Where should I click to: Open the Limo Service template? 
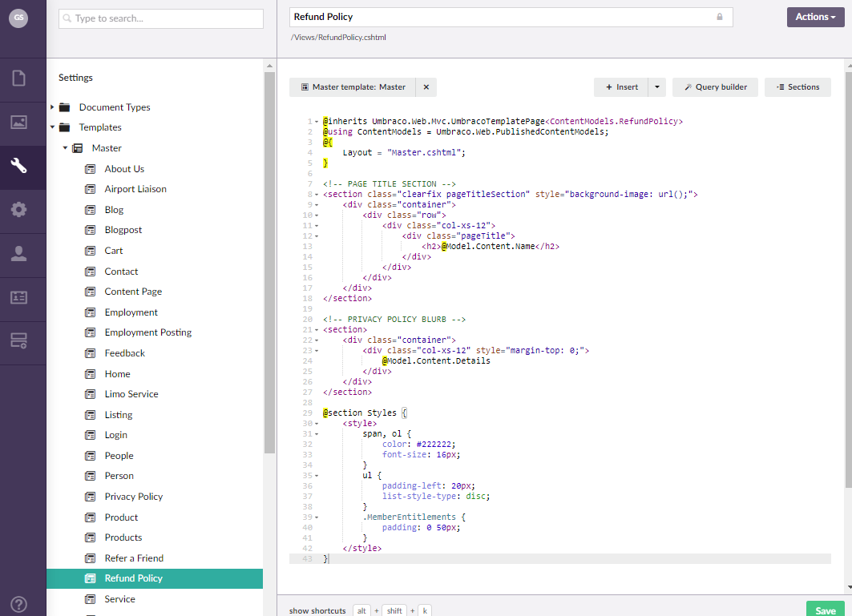(131, 394)
